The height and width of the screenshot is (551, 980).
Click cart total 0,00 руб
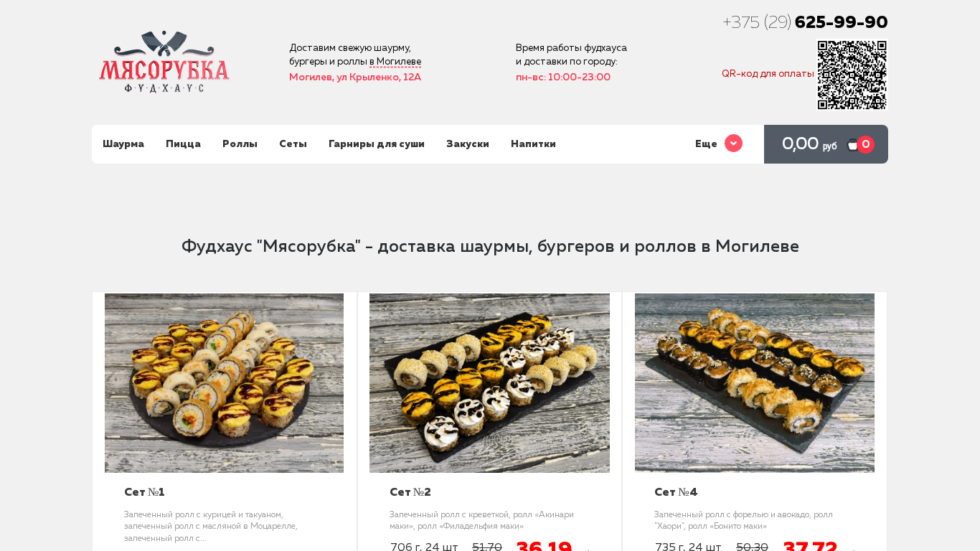click(x=809, y=144)
